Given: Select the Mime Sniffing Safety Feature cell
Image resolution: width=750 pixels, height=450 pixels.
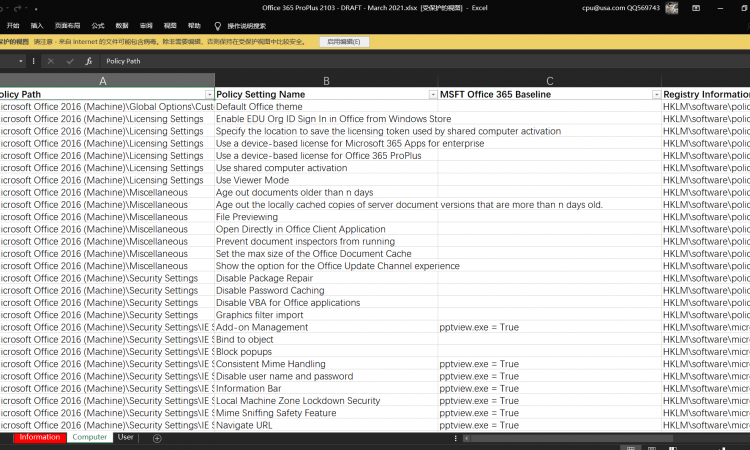Looking at the screenshot, I should [x=326, y=413].
